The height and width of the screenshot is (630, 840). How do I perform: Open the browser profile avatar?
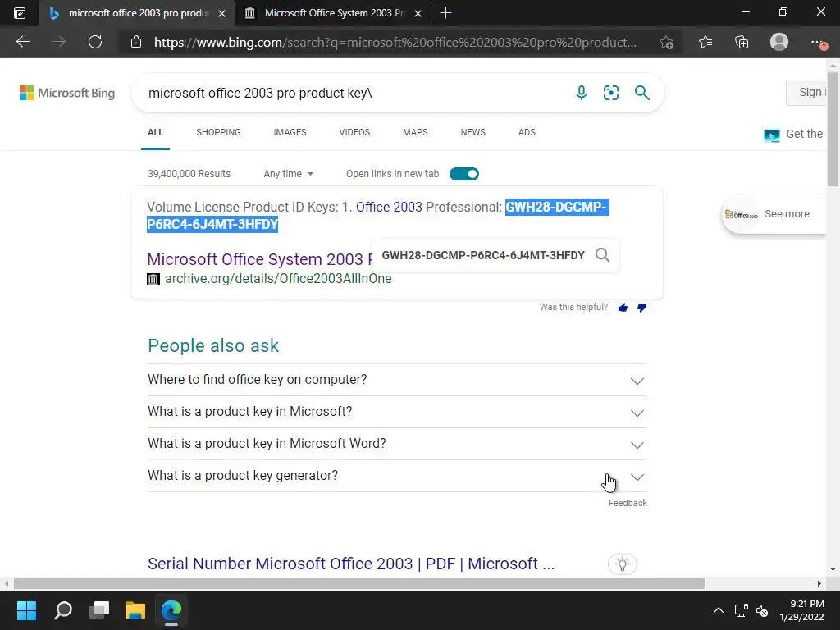point(779,42)
